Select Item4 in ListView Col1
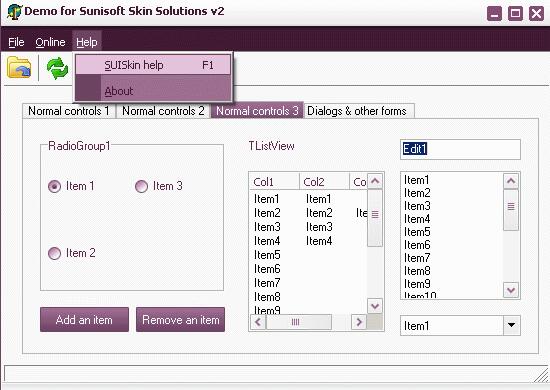 pyautogui.click(x=267, y=241)
